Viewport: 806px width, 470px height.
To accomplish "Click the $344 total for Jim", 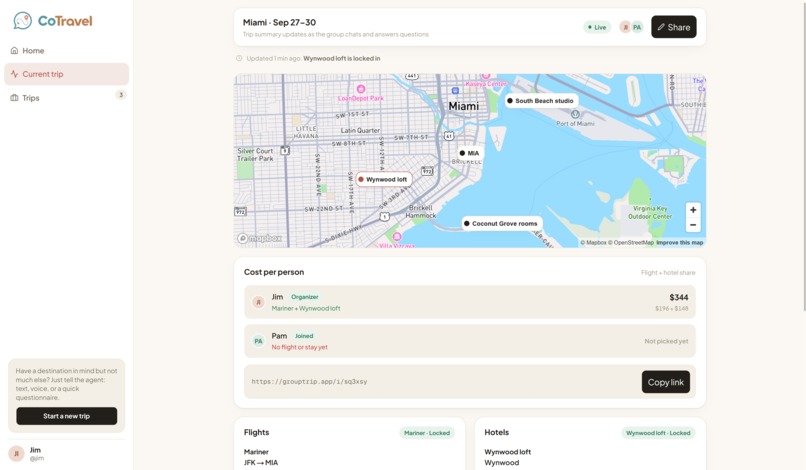I will 679,297.
